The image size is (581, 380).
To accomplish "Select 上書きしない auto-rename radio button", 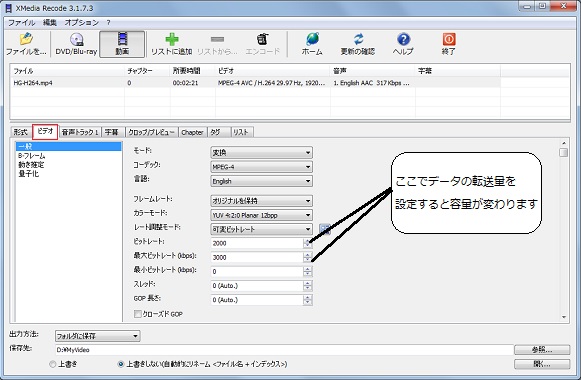I will [x=120, y=364].
